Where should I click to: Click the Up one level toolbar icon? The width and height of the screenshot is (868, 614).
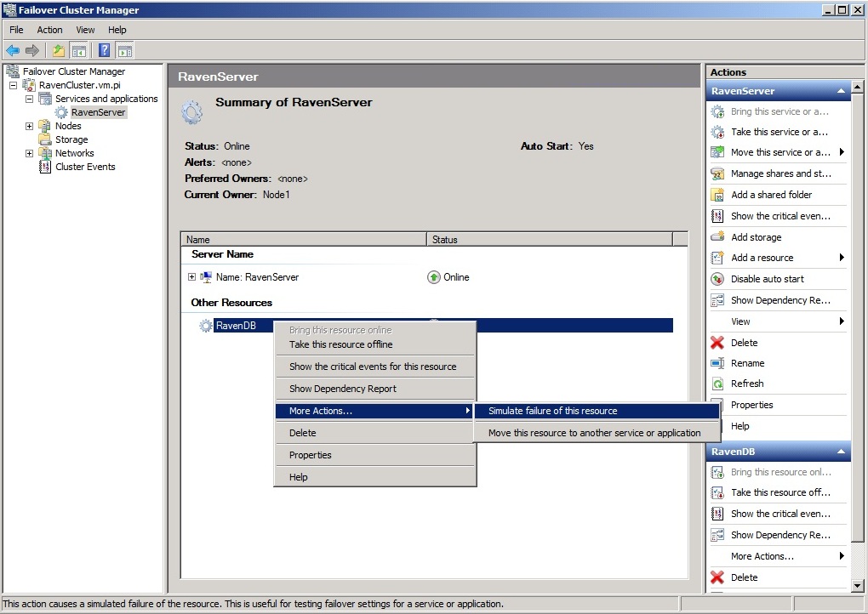(x=59, y=51)
